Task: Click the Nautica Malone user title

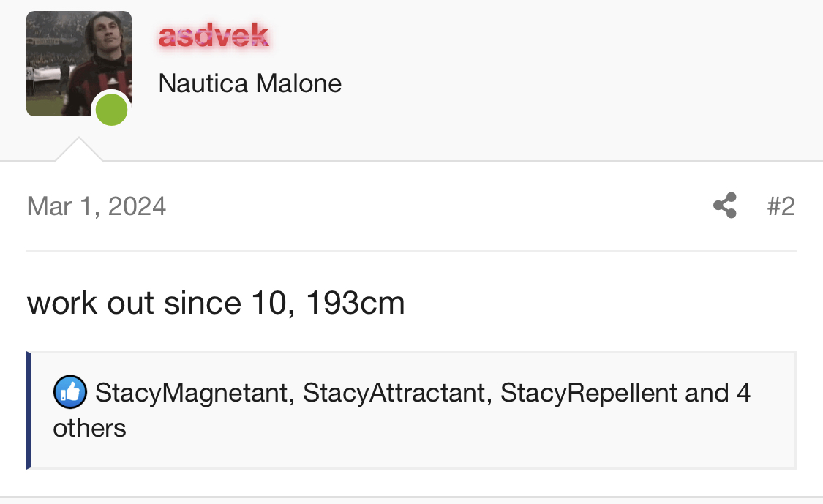Action: coord(249,83)
